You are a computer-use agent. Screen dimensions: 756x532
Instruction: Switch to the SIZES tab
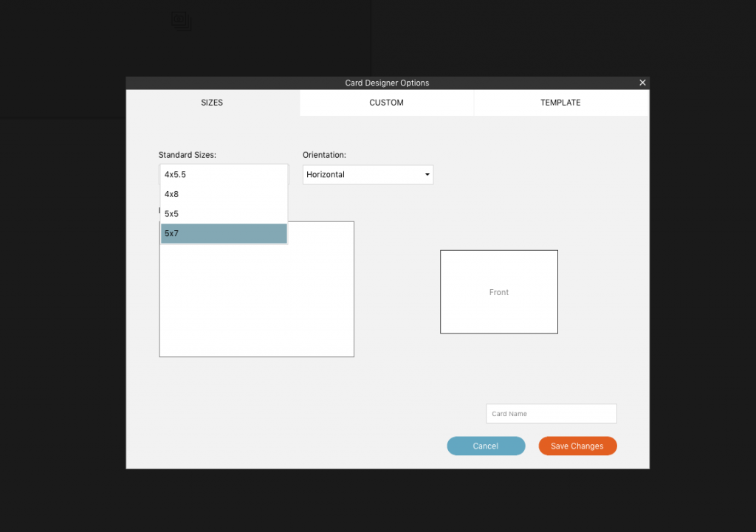pyautogui.click(x=212, y=103)
